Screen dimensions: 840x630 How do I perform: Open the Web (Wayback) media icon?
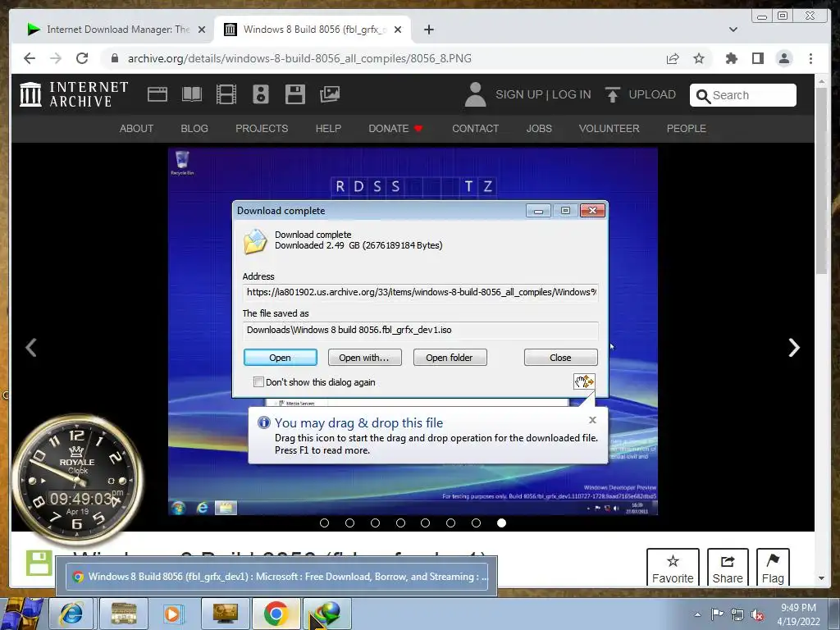pyautogui.click(x=157, y=94)
